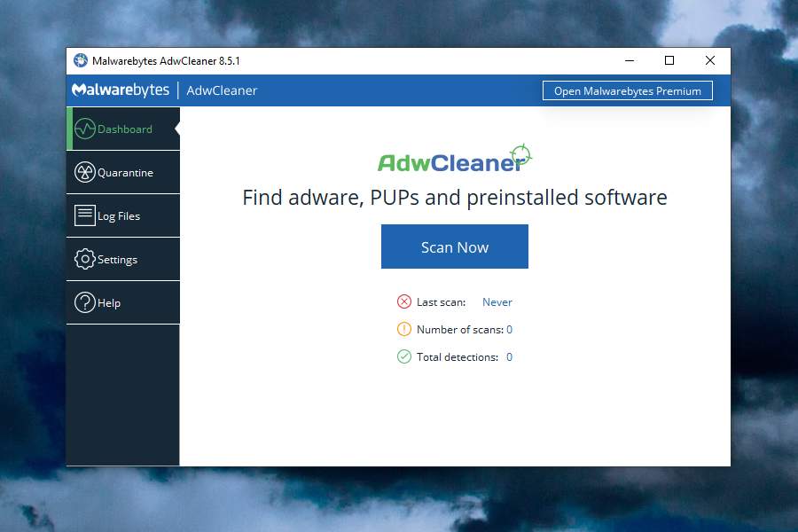The width and height of the screenshot is (798, 532).
Task: Click the AdwCleaner title bar app icon
Action: (x=81, y=60)
